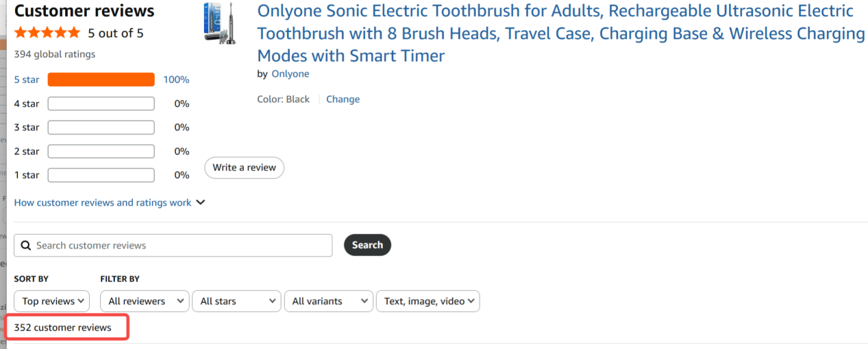Viewport: 868px width, 349px height.
Task: Click the orange 5 star histogram bar
Action: [101, 80]
